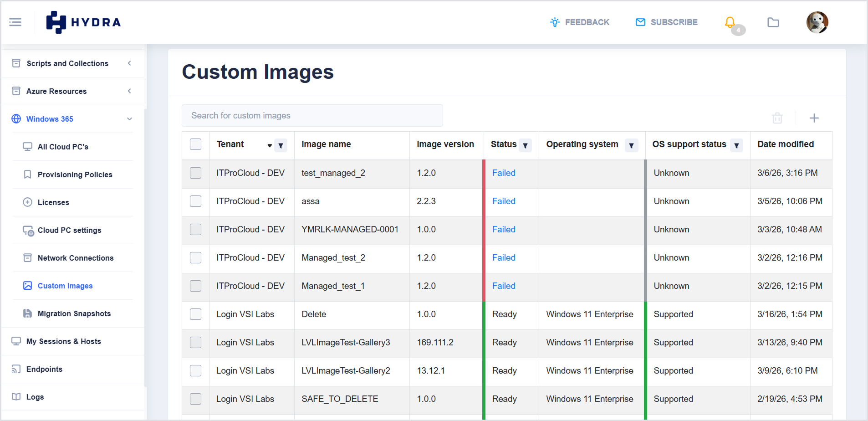
Task: Delete selected images with trash icon
Action: [x=777, y=118]
